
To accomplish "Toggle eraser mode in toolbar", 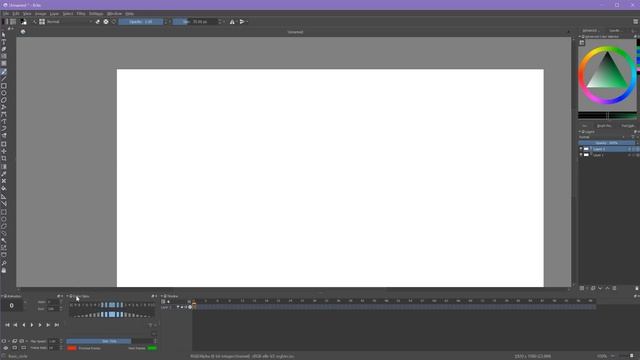I will coord(98,22).
